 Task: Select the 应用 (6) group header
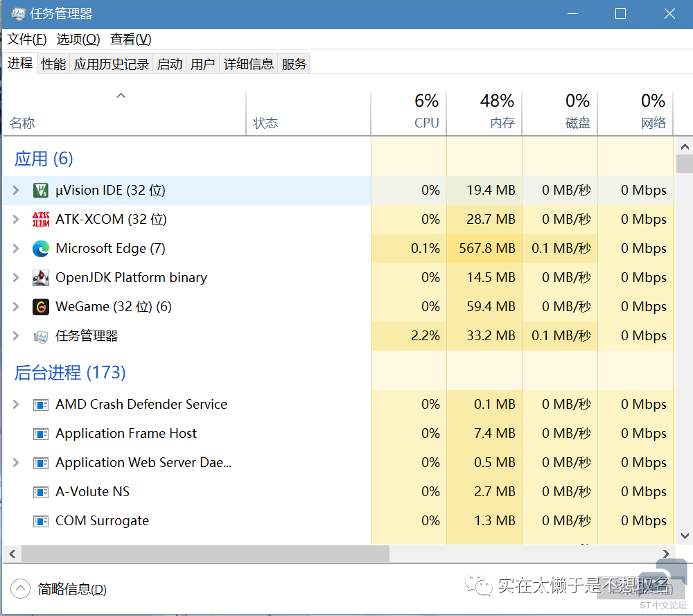tap(44, 159)
